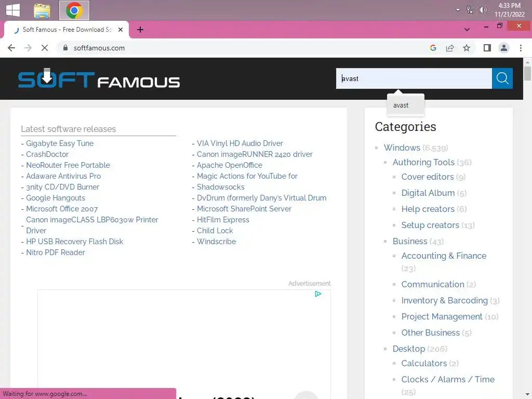Open Accounting & Finance category
This screenshot has height=399, width=532.
pos(444,256)
